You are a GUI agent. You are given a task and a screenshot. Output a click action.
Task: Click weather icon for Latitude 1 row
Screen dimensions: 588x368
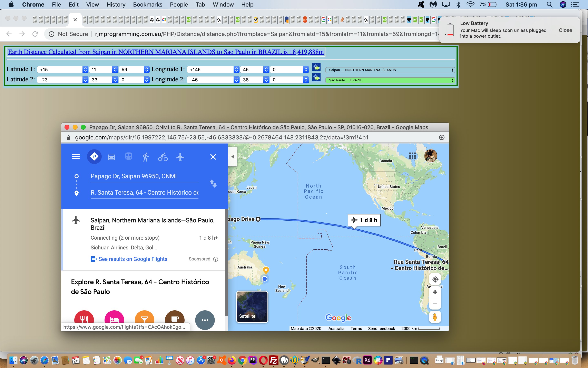point(316,67)
